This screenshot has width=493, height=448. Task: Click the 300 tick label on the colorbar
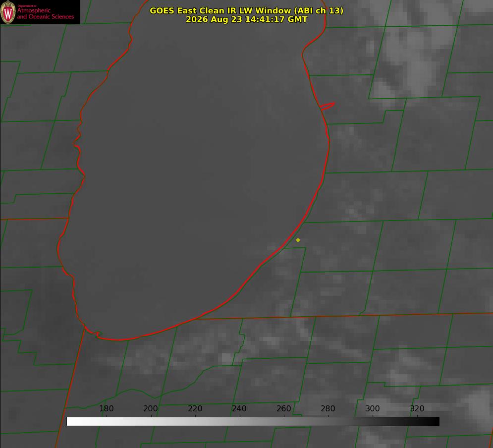point(373,408)
